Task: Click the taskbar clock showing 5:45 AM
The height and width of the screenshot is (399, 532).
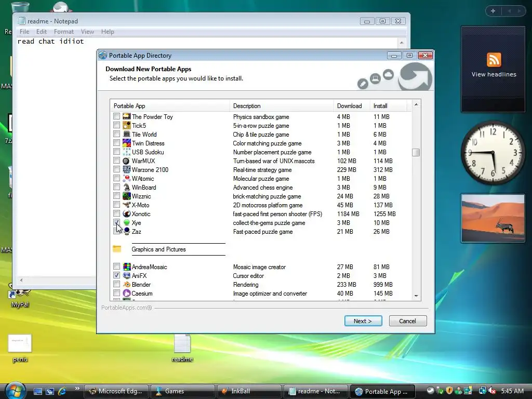Action: pos(512,391)
